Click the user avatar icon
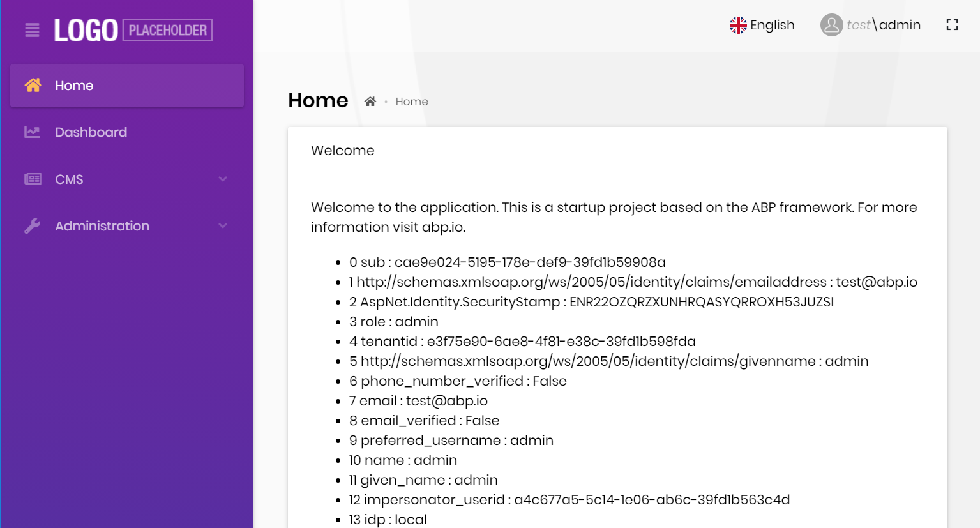 pyautogui.click(x=831, y=24)
